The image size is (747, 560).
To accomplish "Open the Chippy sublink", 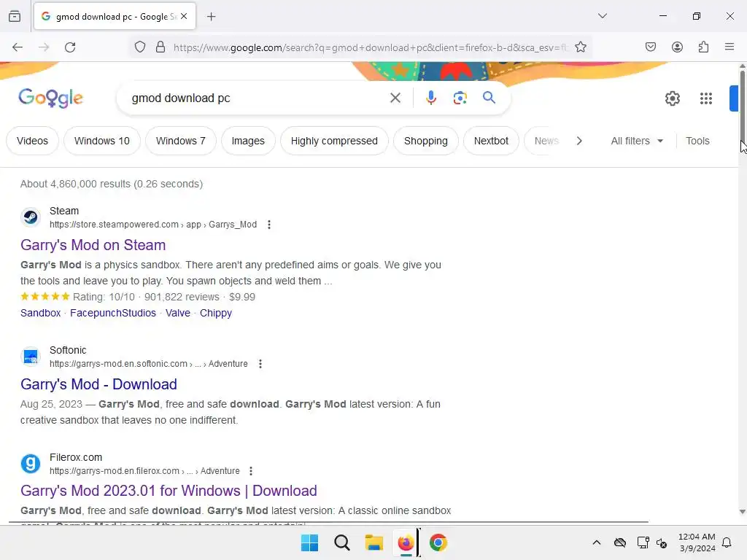I will coord(216,313).
